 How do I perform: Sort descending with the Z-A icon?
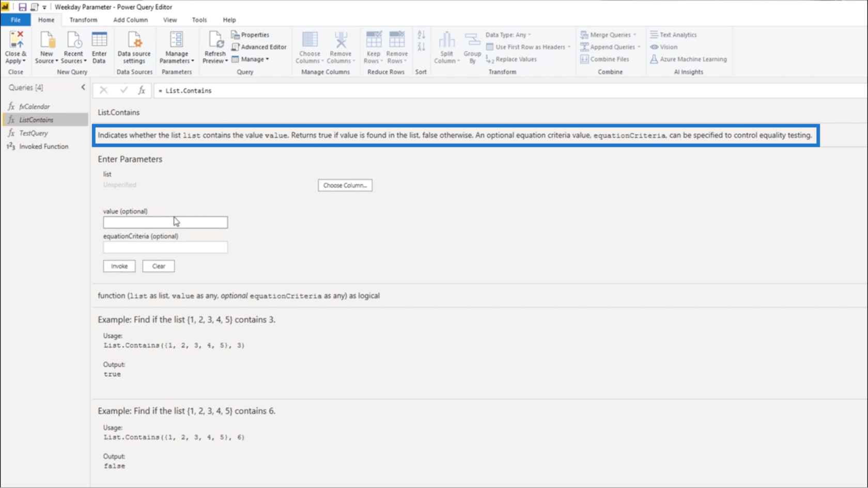(x=421, y=47)
